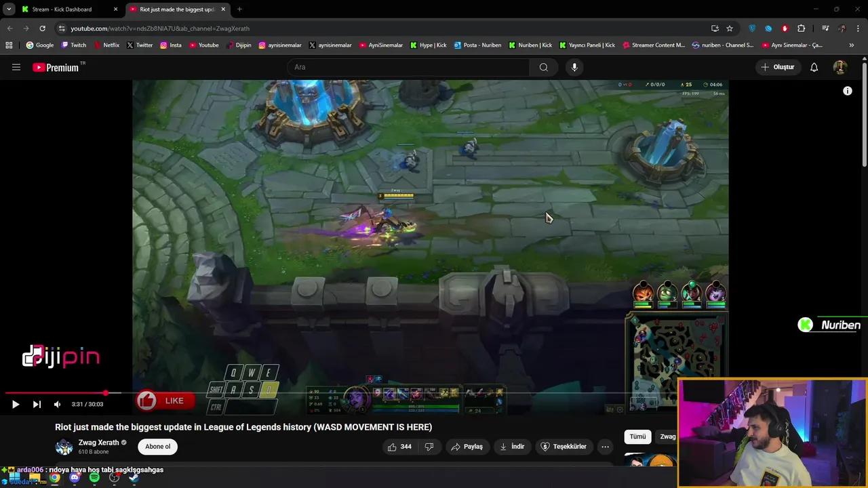This screenshot has width=868, height=488.
Task: Select the Riot just made YouTube tab
Action: pyautogui.click(x=178, y=9)
